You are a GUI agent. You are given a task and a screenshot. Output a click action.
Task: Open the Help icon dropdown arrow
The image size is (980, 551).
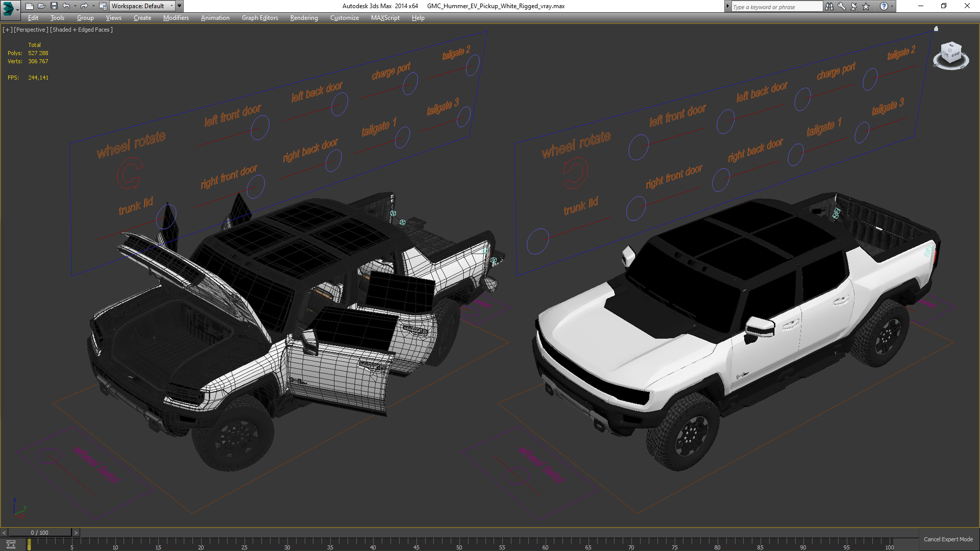coord(892,6)
